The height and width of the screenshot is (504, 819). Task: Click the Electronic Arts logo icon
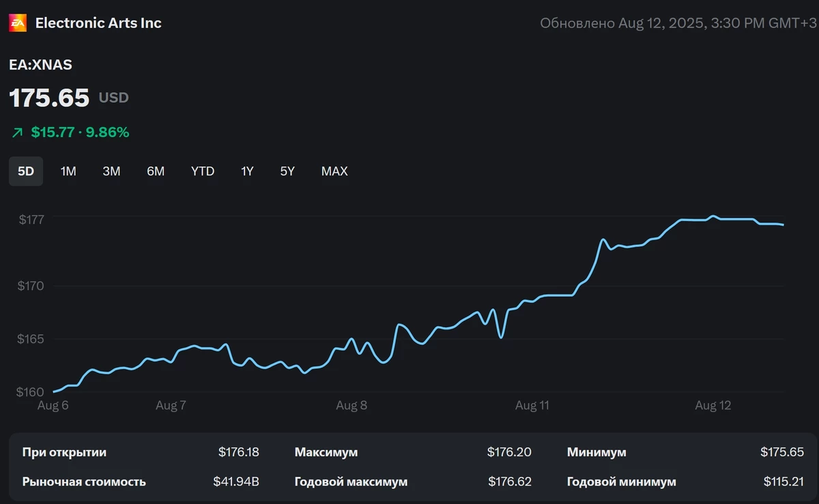pos(18,23)
